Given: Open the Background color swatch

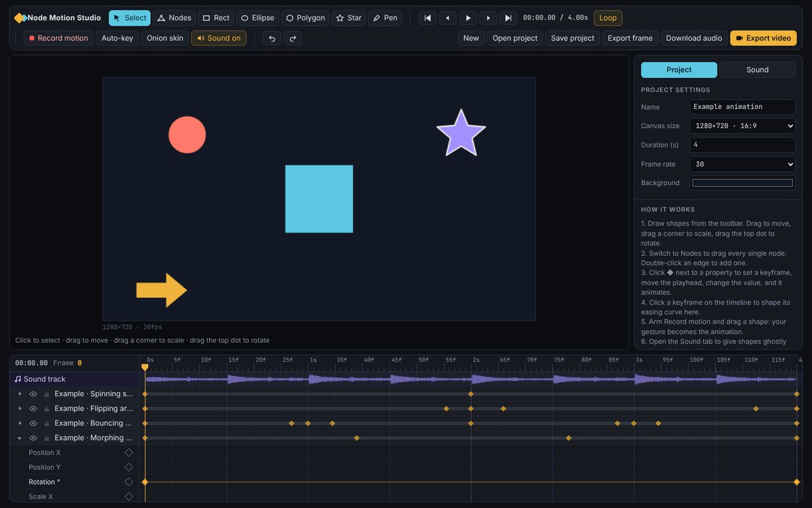Looking at the screenshot, I should pyautogui.click(x=742, y=183).
